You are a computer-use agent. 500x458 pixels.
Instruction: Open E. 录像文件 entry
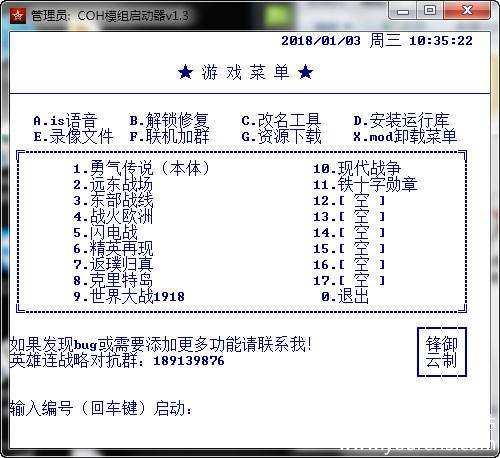[73, 136]
